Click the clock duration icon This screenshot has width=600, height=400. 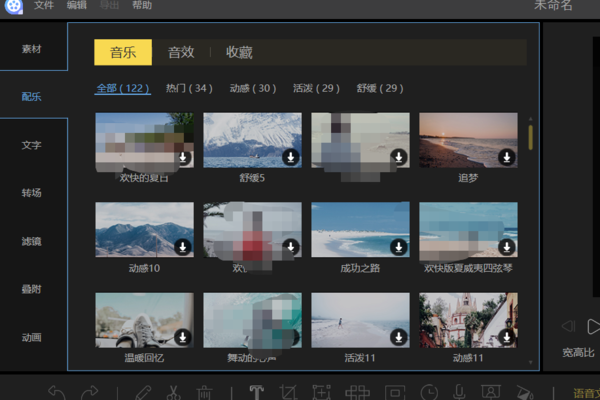click(428, 391)
